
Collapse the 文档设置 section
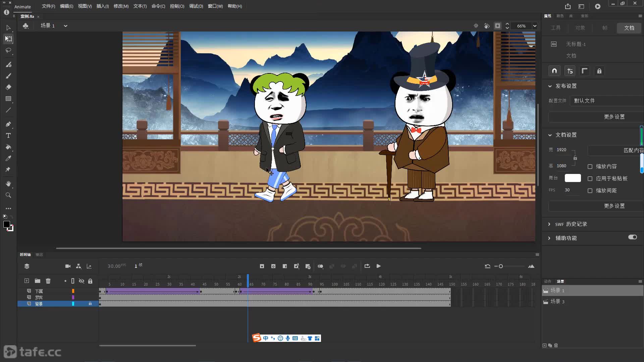click(550, 135)
